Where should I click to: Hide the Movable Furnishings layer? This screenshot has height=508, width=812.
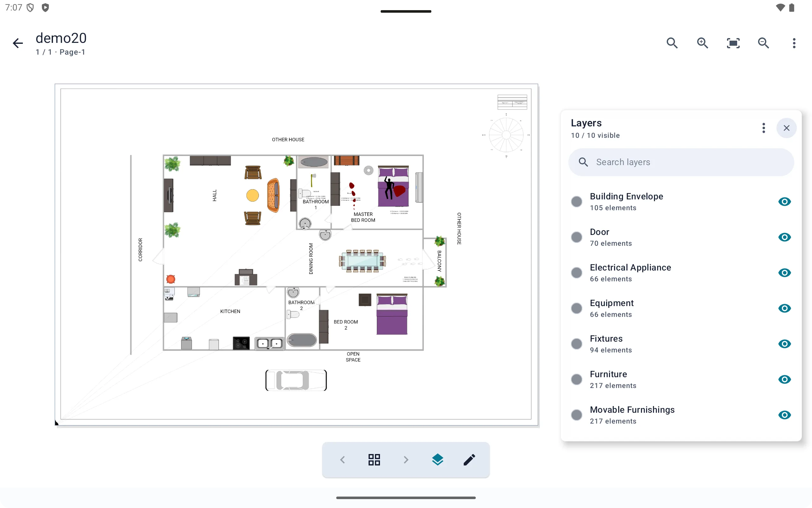[x=784, y=415]
